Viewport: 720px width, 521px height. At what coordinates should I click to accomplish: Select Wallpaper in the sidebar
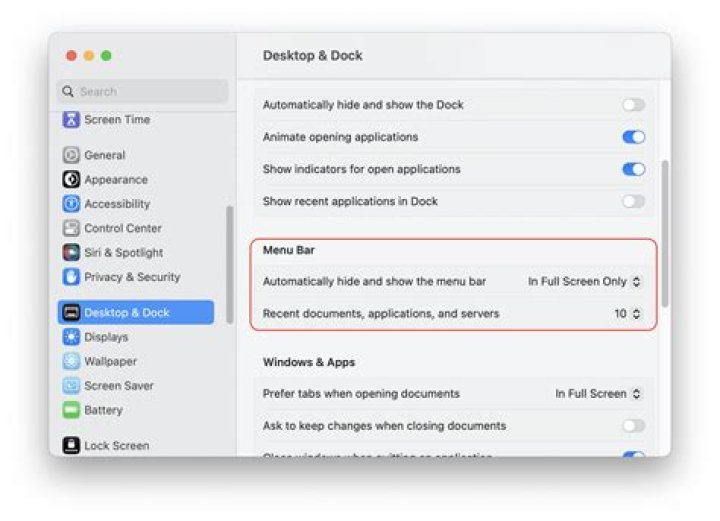click(110, 361)
